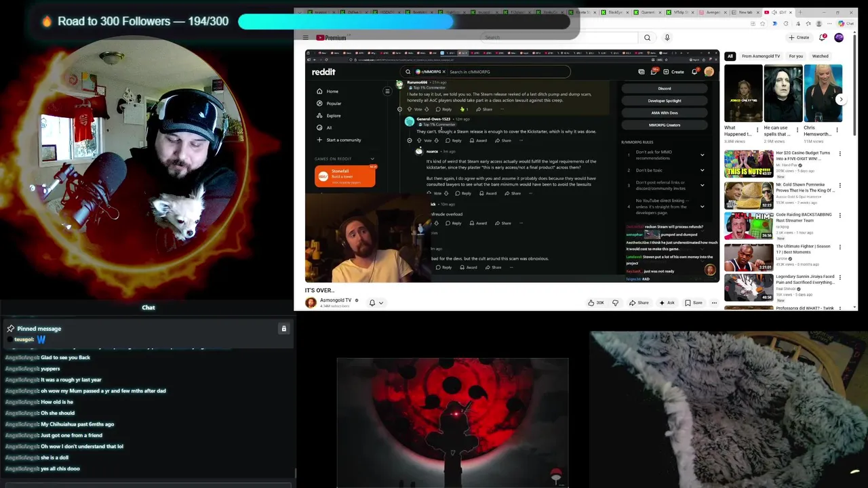Open menu for Code Raiding BACKSTABBING video

click(x=840, y=216)
